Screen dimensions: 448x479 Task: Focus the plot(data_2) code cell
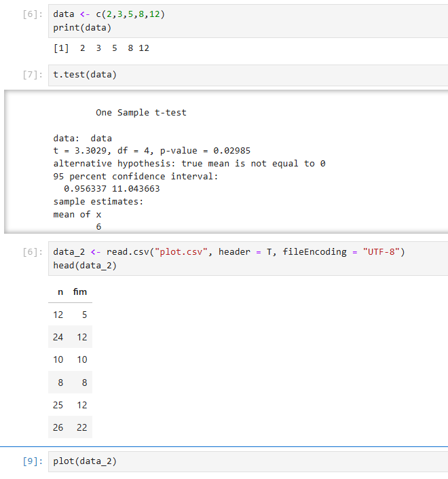248,461
